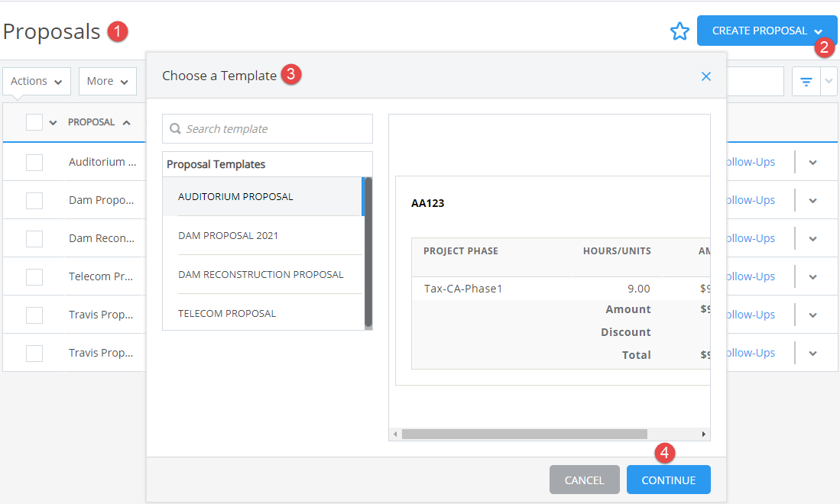Click the preview's horizontal scrollbar right arrow
840x504 pixels.
tap(703, 434)
